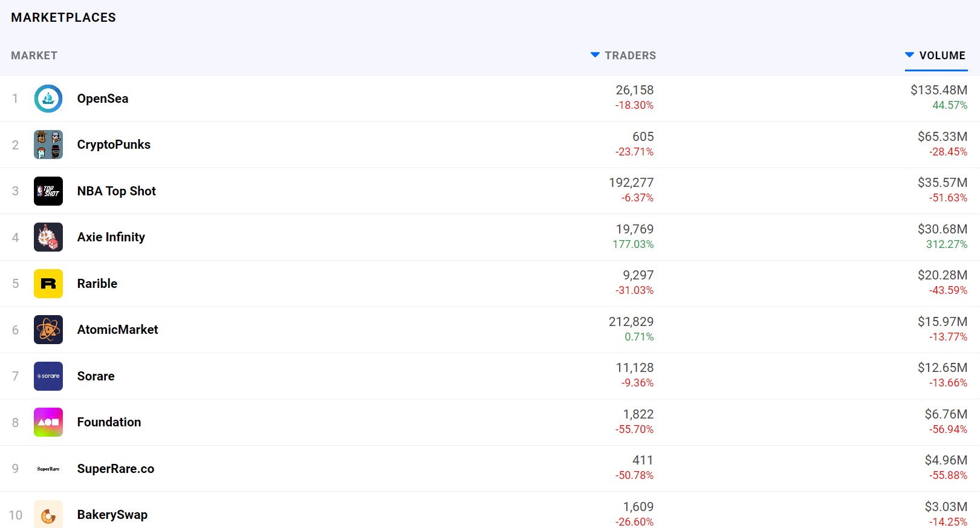This screenshot has height=528, width=980.
Task: Click the SuperRare.co logo icon
Action: point(48,469)
